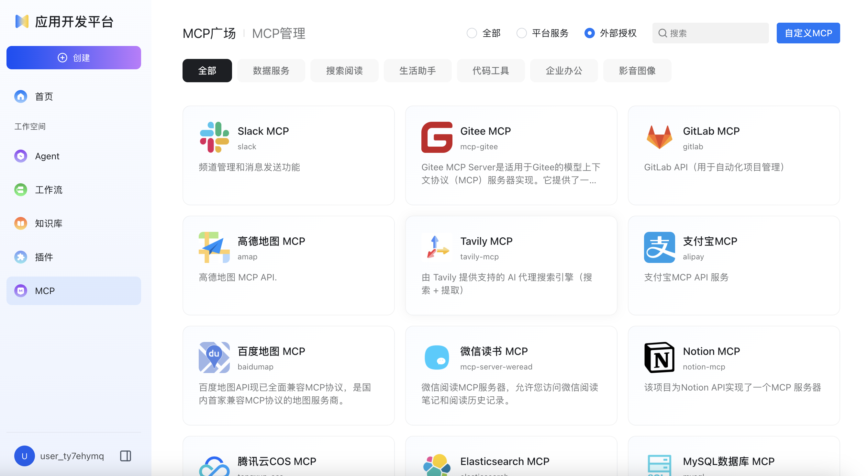Click the Notion MCP icon

tap(660, 357)
